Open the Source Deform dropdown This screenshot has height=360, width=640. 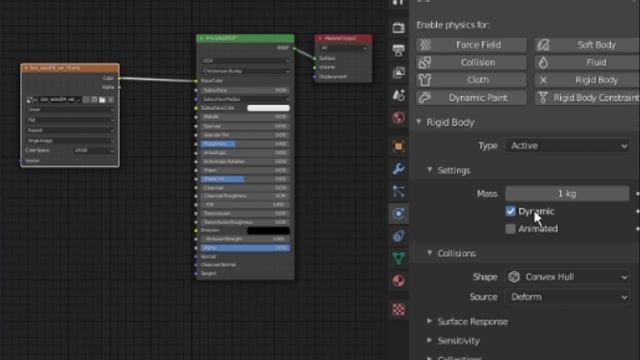tap(567, 297)
